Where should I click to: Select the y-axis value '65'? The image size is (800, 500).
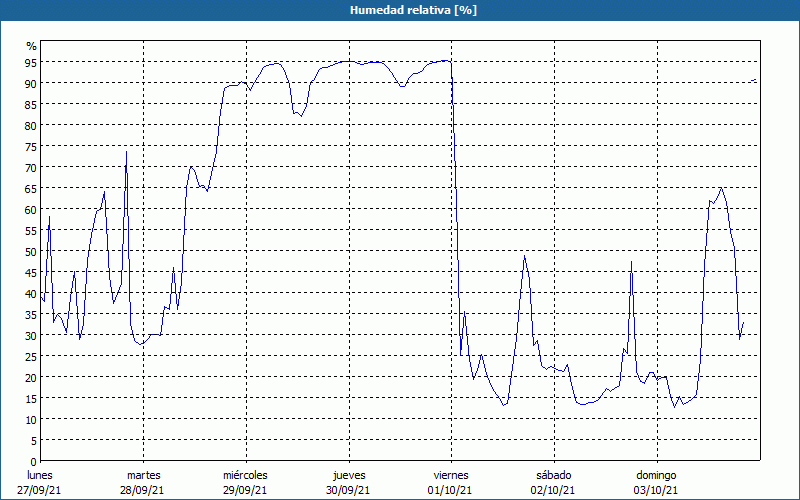click(x=31, y=188)
